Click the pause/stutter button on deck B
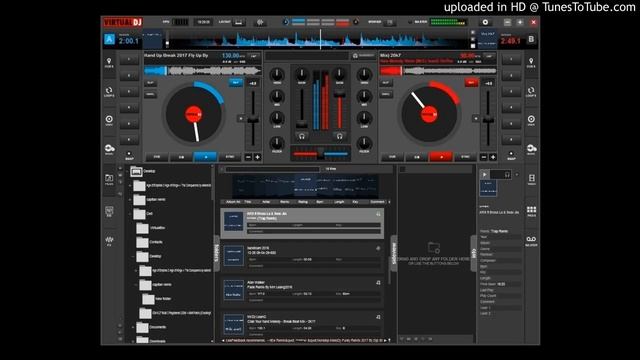This screenshot has width=640, height=360. 417,157
